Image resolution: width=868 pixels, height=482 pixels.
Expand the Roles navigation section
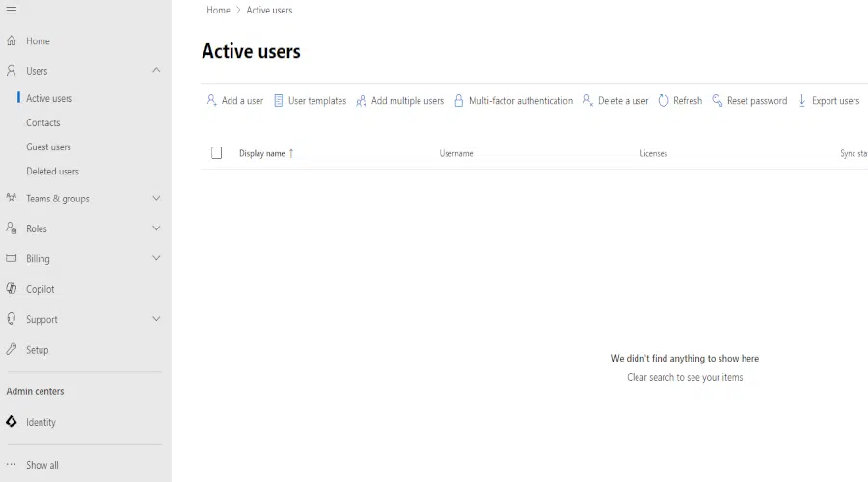pyautogui.click(x=156, y=228)
